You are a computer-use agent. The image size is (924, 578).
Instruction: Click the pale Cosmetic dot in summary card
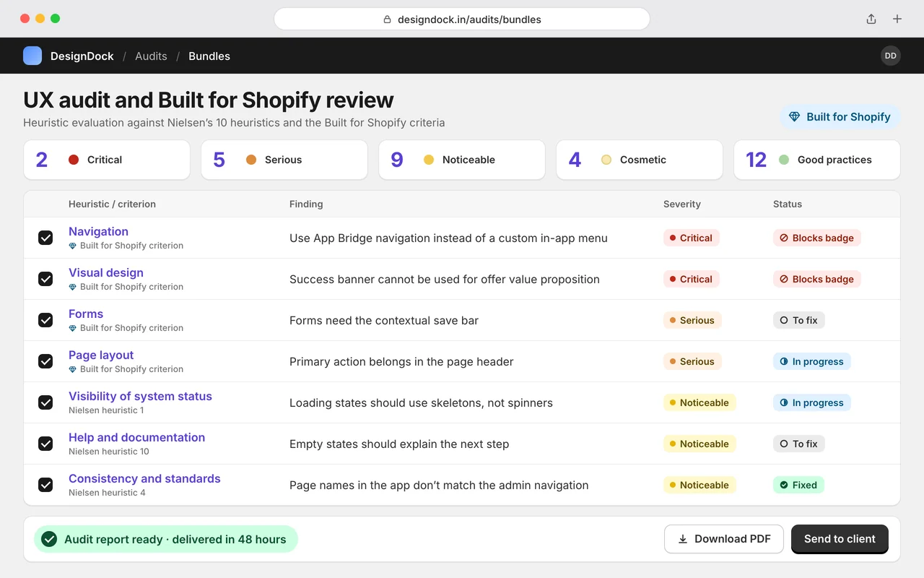click(606, 160)
